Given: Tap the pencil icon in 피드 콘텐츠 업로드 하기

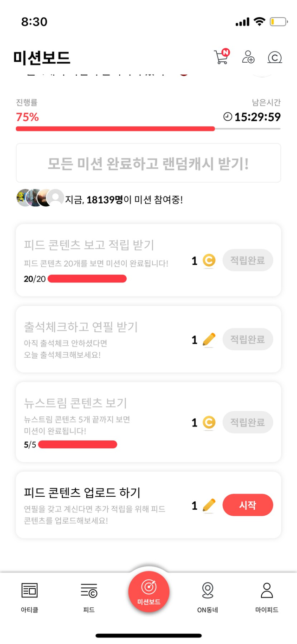Looking at the screenshot, I should tap(209, 505).
